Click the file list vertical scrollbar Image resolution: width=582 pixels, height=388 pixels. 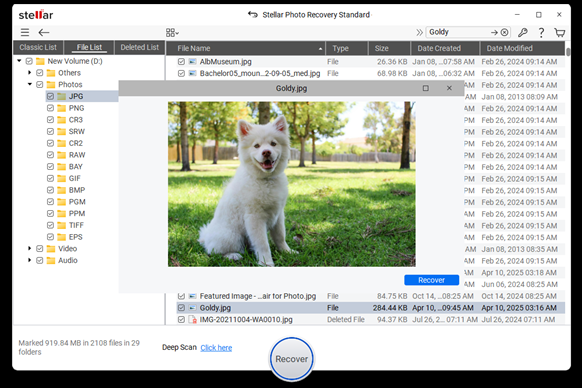[x=568, y=51]
